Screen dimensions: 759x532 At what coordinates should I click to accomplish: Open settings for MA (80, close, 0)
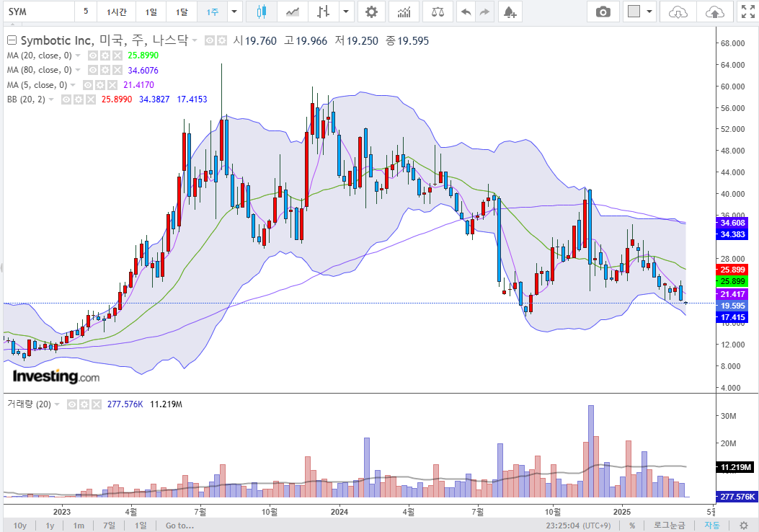click(x=105, y=70)
